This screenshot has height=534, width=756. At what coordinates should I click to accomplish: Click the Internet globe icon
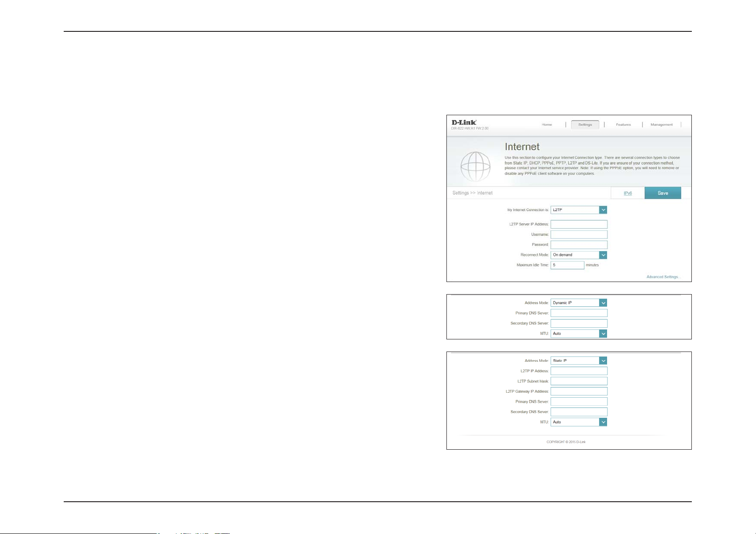coord(476,166)
